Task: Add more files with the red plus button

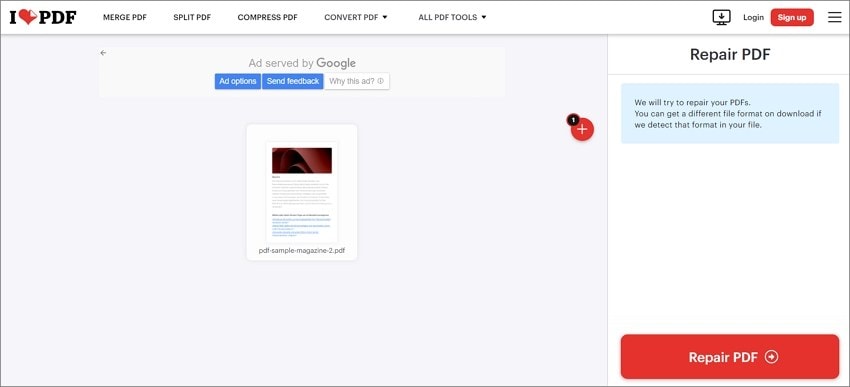Action: pos(582,130)
